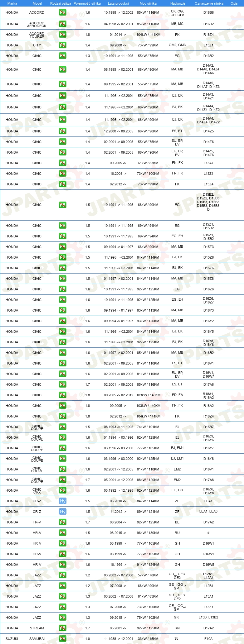Select the D15Z3 engine code cell

tap(208, 247)
